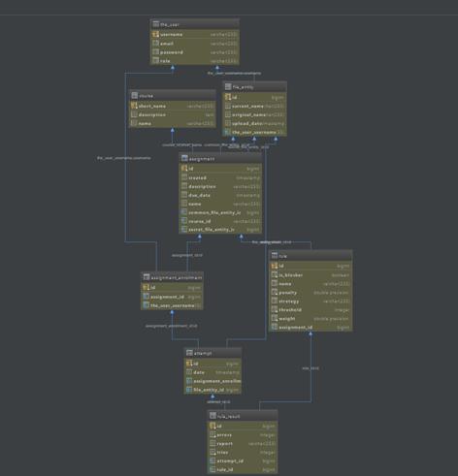Click the table icon of the_user
The image size is (458, 476).
[x=155, y=24]
